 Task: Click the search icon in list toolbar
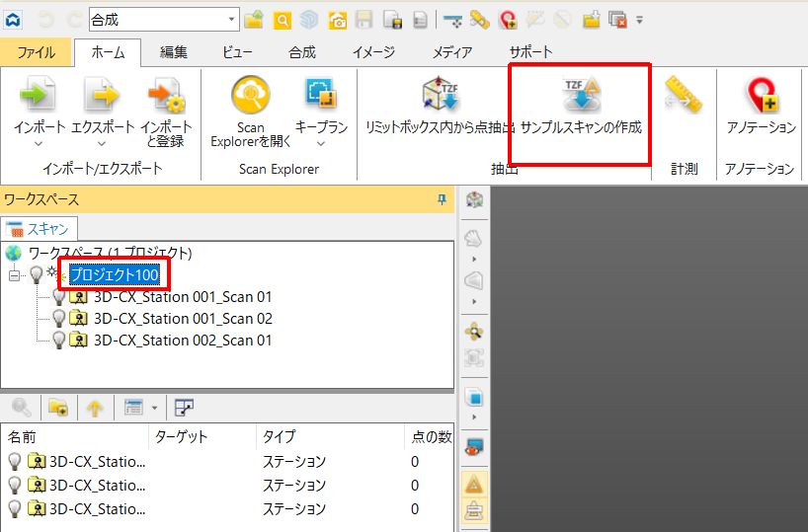click(21, 408)
